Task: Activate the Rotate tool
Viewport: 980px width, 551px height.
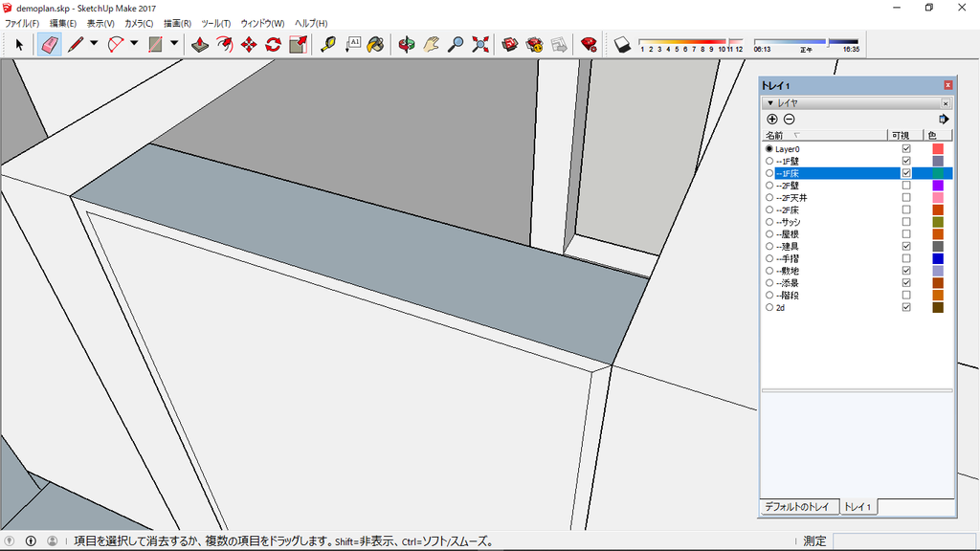Action: (273, 45)
